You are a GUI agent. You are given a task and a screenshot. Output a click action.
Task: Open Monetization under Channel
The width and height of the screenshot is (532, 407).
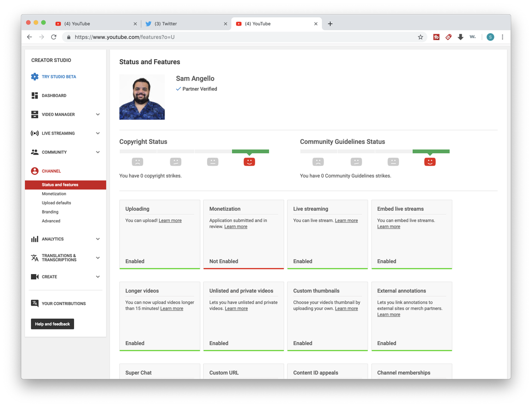pos(54,194)
